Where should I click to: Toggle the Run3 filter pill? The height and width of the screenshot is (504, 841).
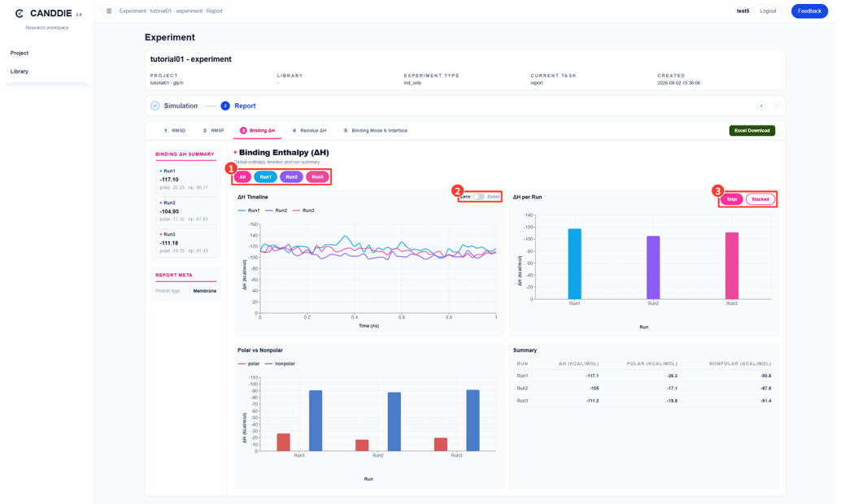pyautogui.click(x=317, y=177)
